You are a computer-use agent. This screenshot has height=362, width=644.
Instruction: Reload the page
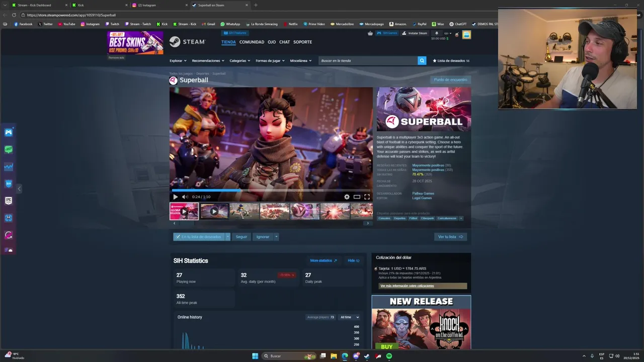14,15
